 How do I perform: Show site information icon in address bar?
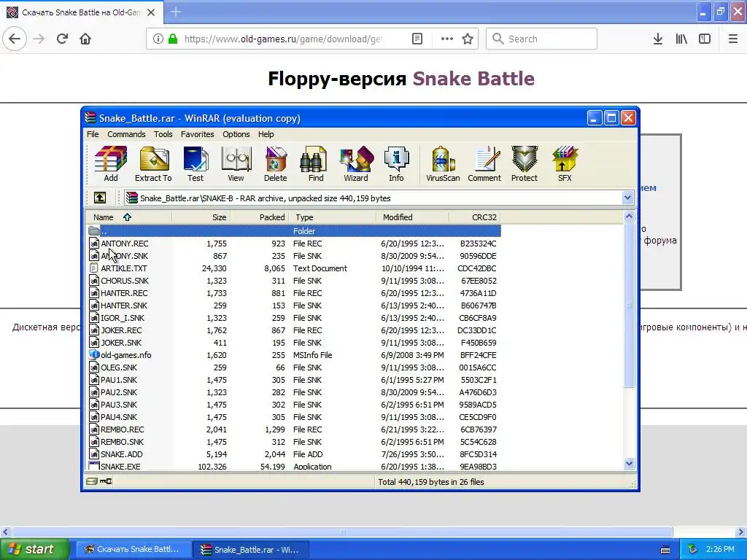pyautogui.click(x=158, y=39)
